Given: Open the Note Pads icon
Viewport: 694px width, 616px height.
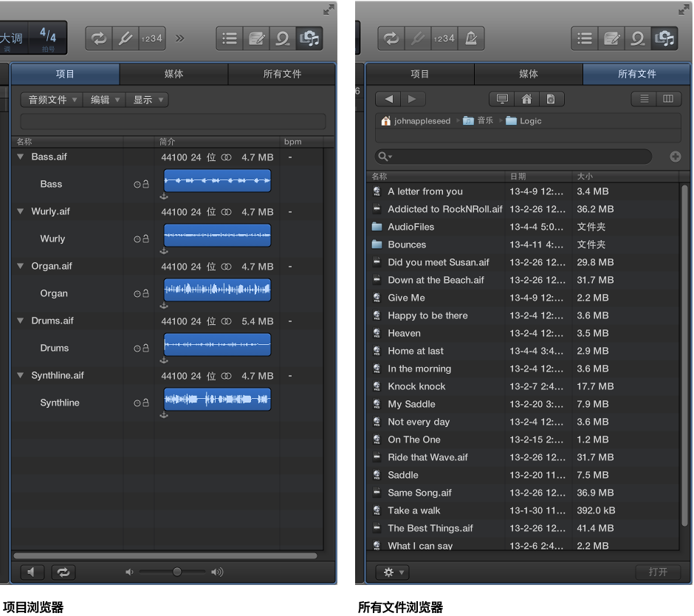Looking at the screenshot, I should [x=255, y=38].
